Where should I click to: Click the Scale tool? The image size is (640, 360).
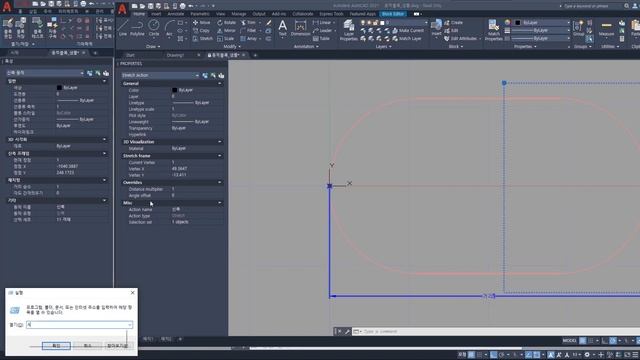point(225,38)
